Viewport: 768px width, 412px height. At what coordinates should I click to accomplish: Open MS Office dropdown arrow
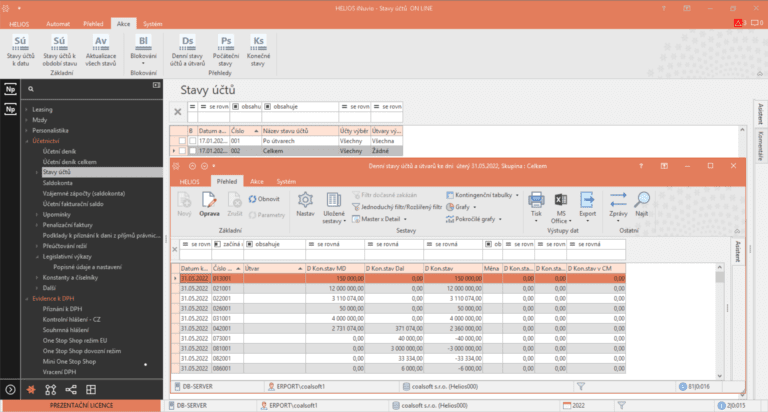coord(570,221)
